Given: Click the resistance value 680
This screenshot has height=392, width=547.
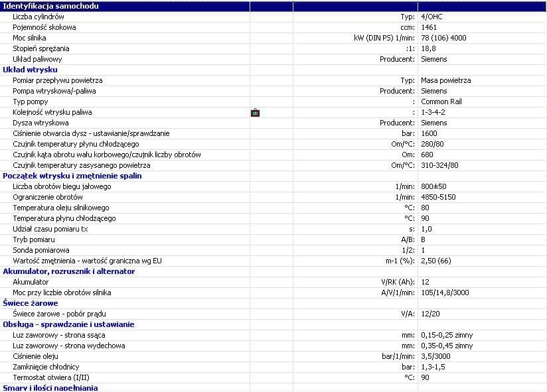Looking at the screenshot, I should click(427, 155).
